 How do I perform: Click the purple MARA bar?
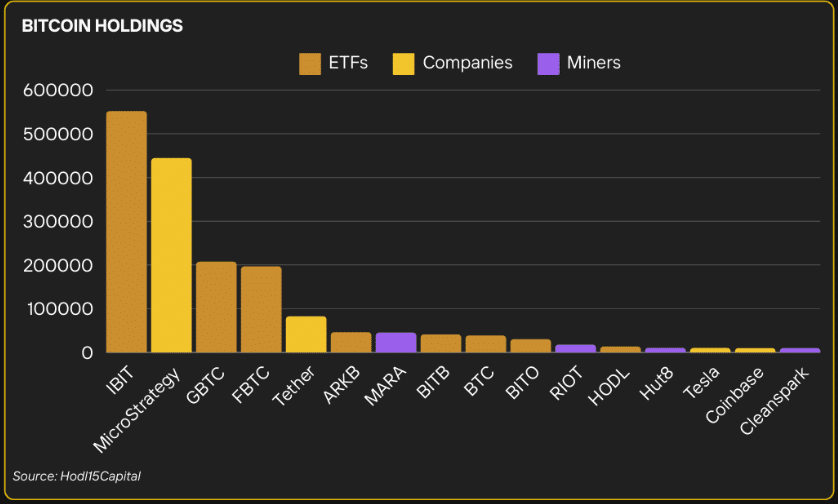[x=396, y=342]
